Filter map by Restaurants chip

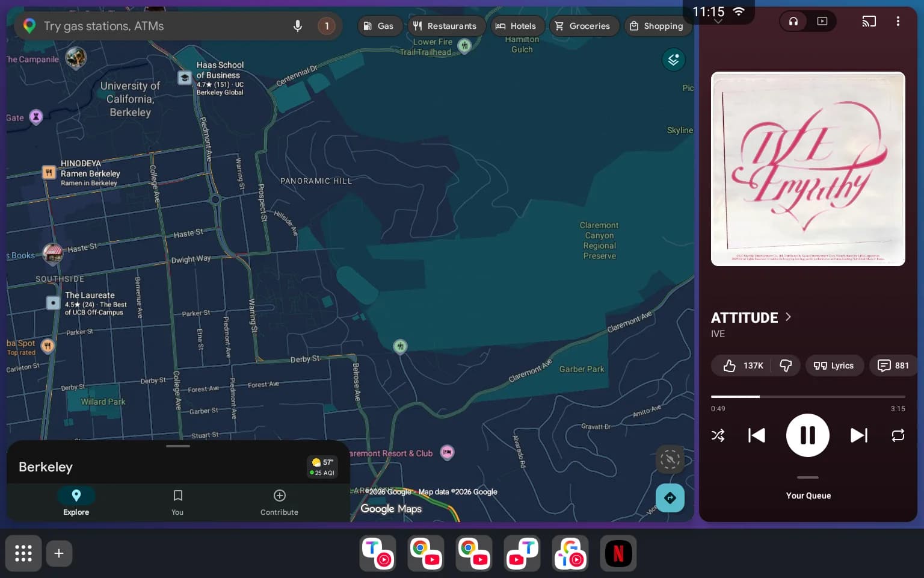pos(445,26)
